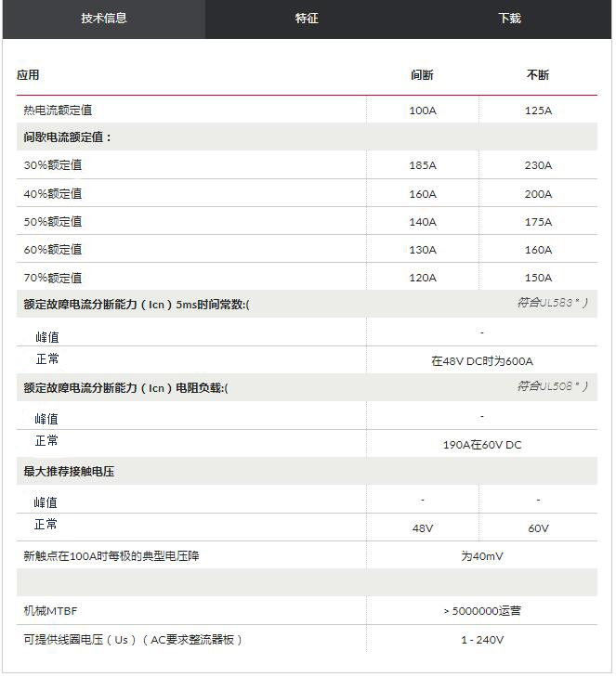Click the 1 - 240V coil voltage value
Viewport: 616px width, 677px height.
coord(481,640)
